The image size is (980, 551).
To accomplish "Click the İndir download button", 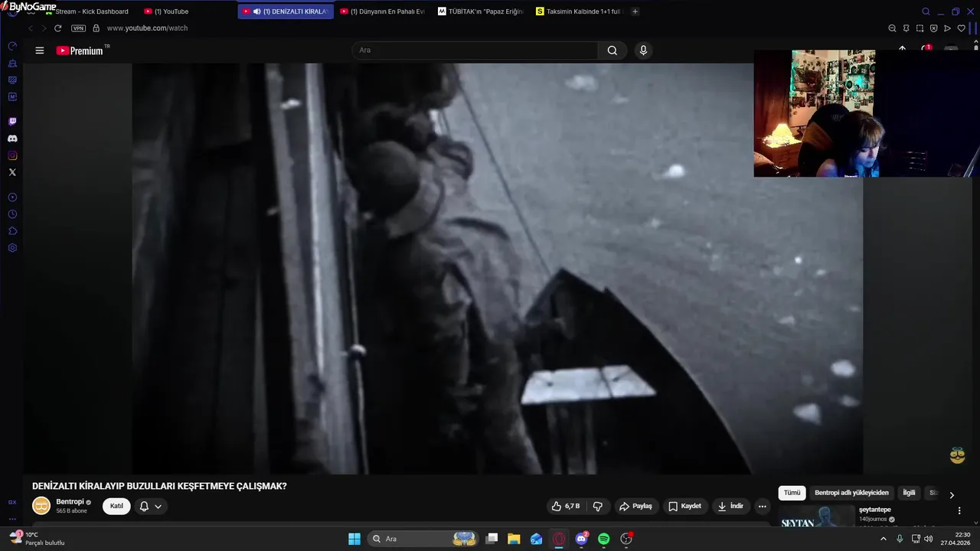I will point(730,506).
